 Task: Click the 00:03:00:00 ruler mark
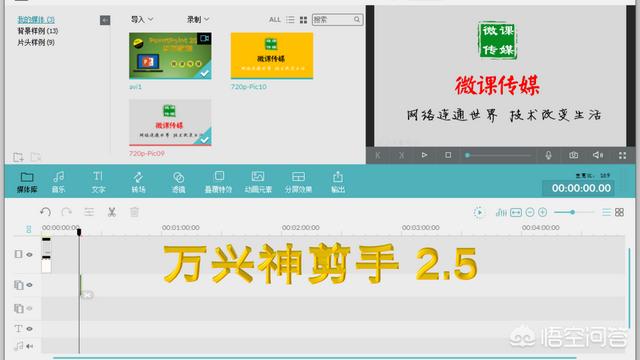point(420,228)
